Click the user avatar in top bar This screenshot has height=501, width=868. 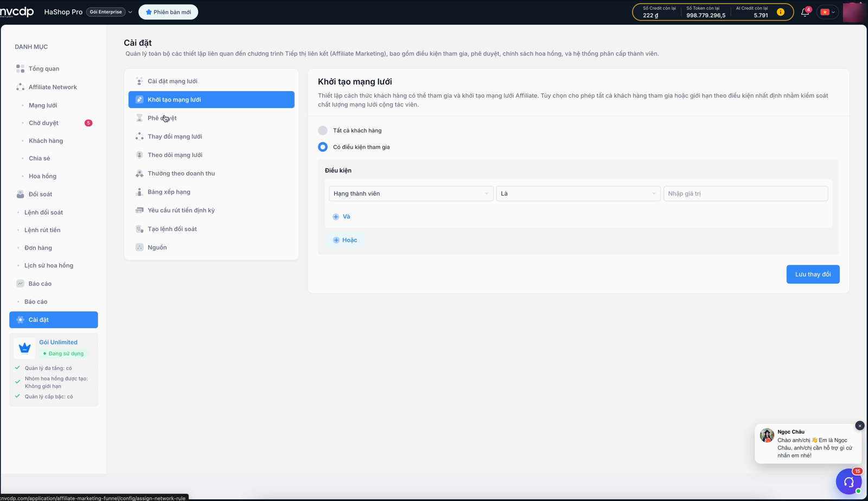pos(854,12)
